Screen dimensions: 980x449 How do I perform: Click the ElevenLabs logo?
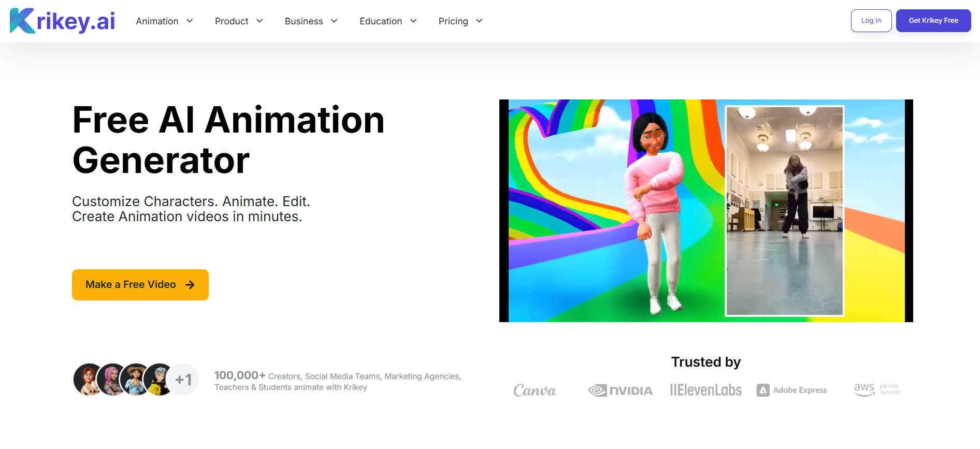[x=705, y=390]
